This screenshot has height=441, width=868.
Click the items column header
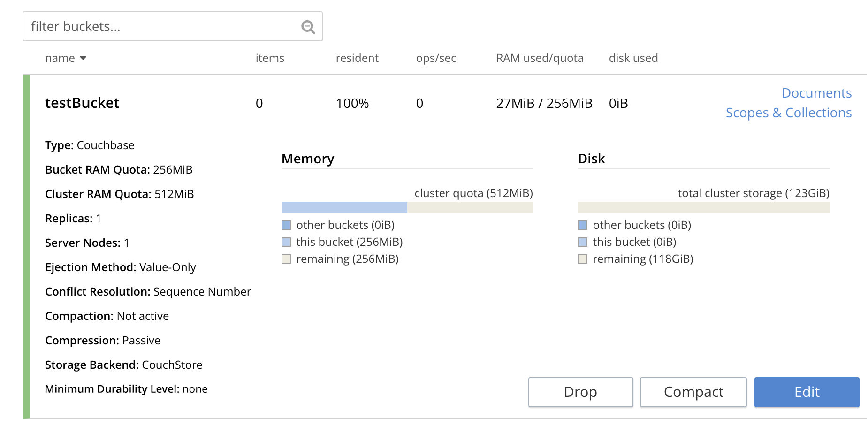[270, 58]
